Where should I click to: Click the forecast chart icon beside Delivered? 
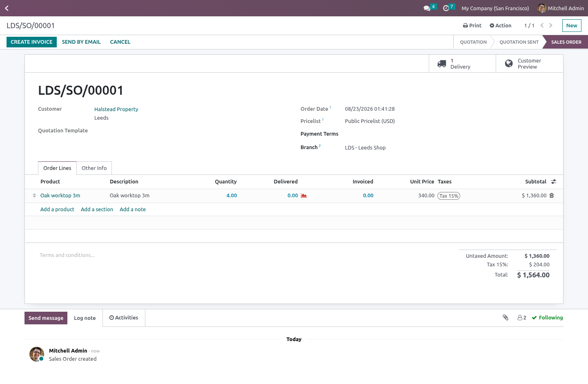(x=304, y=196)
